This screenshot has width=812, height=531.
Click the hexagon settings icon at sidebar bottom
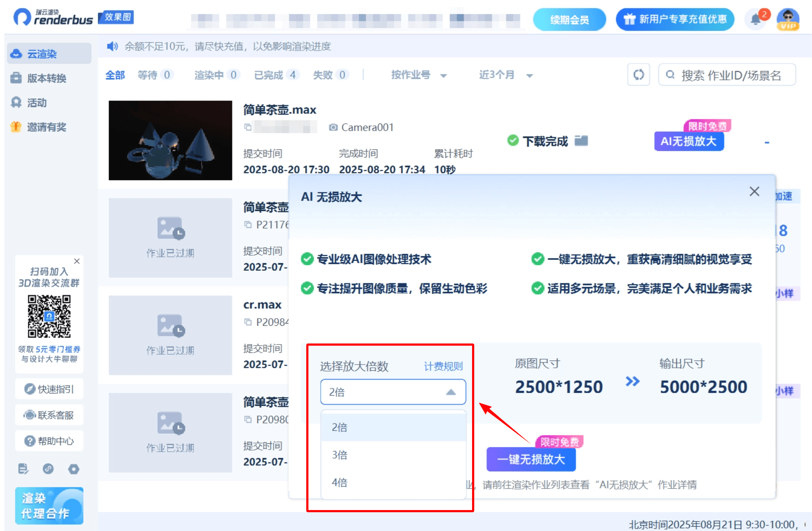point(73,469)
